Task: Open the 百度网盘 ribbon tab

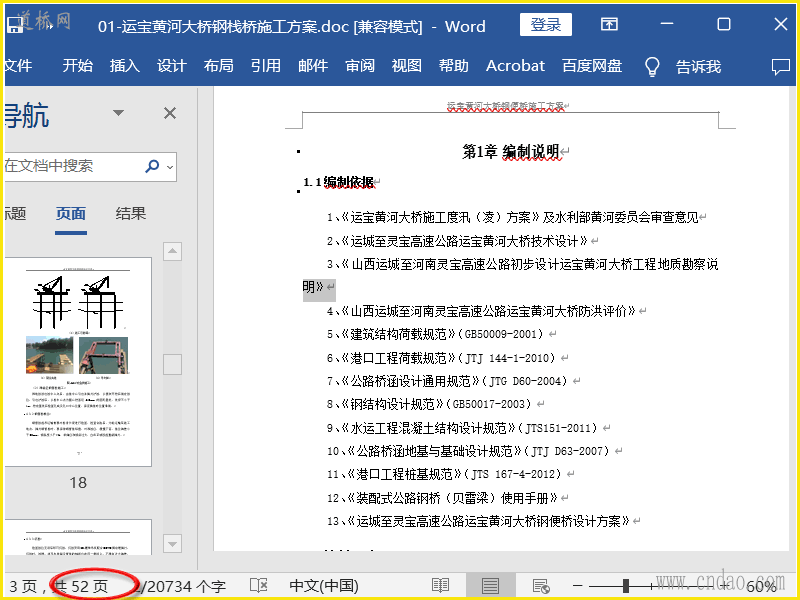Action: point(592,66)
